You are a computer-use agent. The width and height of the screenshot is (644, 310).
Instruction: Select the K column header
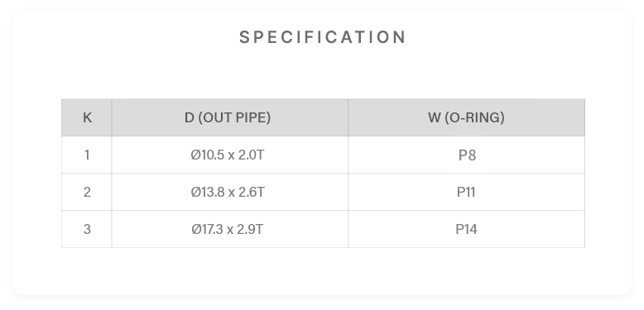click(x=87, y=117)
